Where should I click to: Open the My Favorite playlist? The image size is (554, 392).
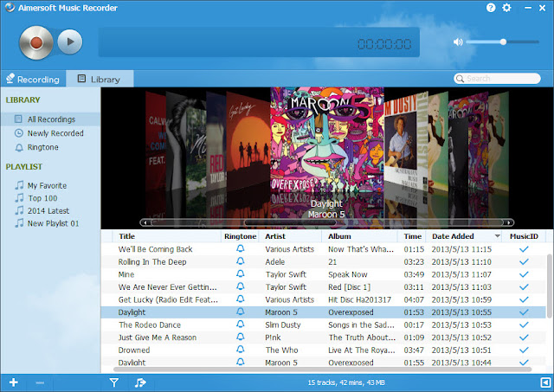41,185
